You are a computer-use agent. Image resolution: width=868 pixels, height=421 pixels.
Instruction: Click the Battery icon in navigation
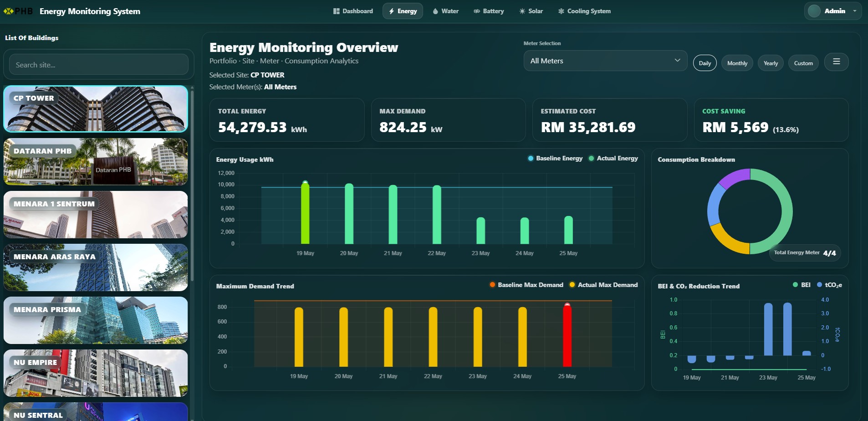(477, 11)
